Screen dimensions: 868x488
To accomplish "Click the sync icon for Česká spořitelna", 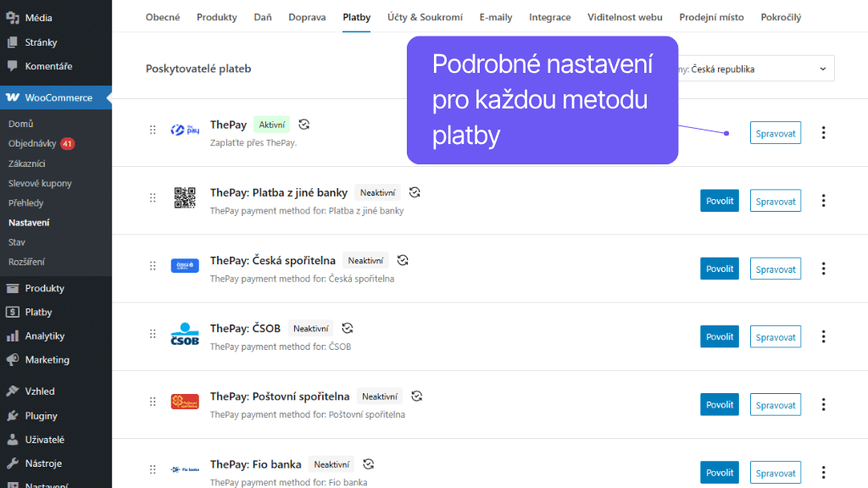I will click(403, 260).
